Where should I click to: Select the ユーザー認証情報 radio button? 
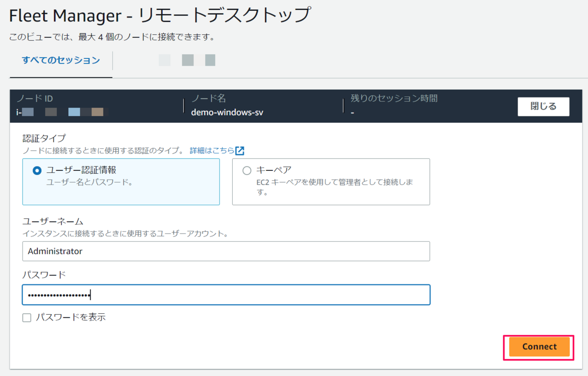(x=37, y=170)
